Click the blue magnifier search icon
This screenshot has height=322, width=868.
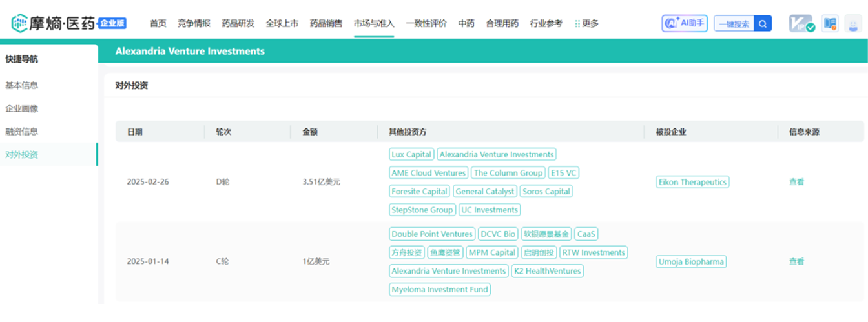coord(763,24)
